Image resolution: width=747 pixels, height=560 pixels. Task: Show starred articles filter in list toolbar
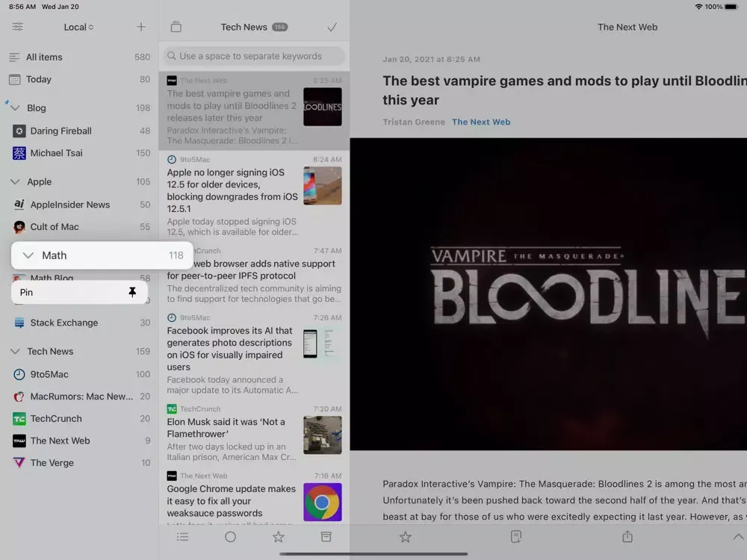278,537
